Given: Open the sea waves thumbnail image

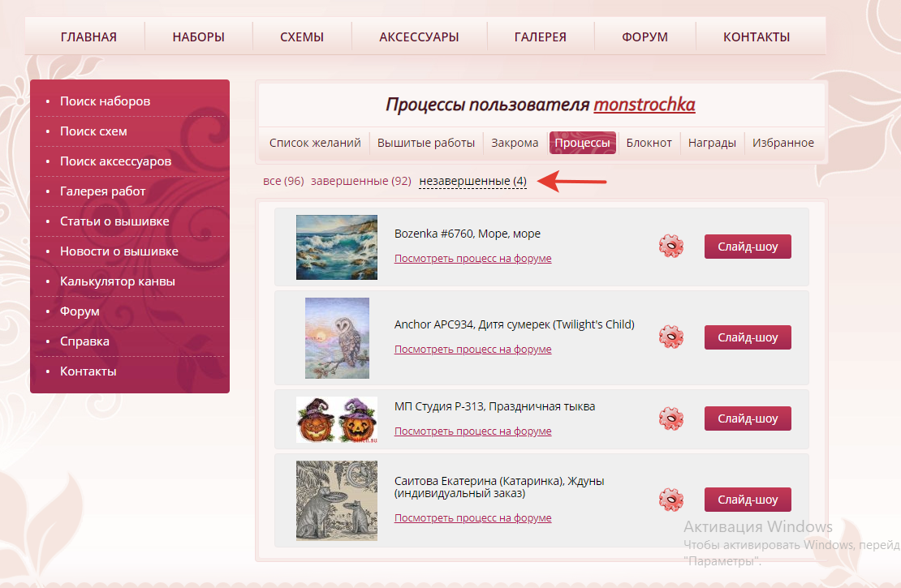Looking at the screenshot, I should pos(337,247).
